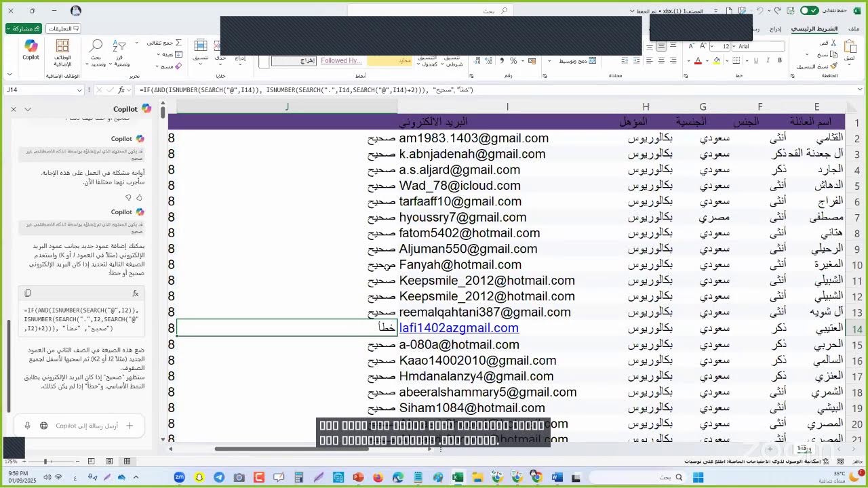Click thumbs up on Copilot response
Viewport: 868px width, 488px height.
(x=139, y=197)
